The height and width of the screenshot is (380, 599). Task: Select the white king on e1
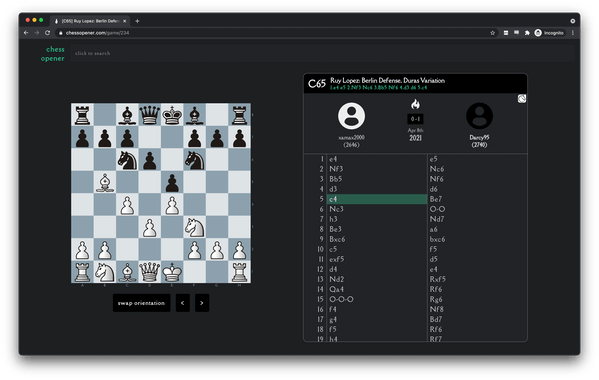click(172, 272)
